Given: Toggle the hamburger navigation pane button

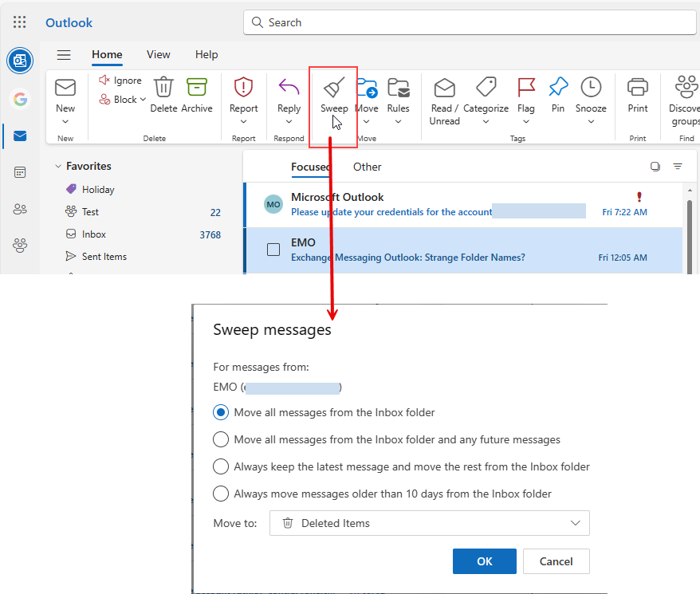Looking at the screenshot, I should 64,54.
